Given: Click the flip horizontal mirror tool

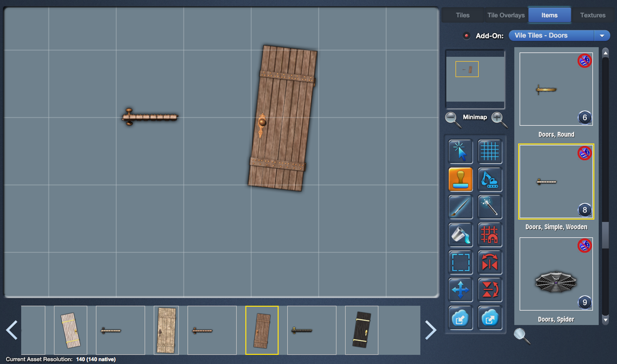Looking at the screenshot, I should point(490,262).
